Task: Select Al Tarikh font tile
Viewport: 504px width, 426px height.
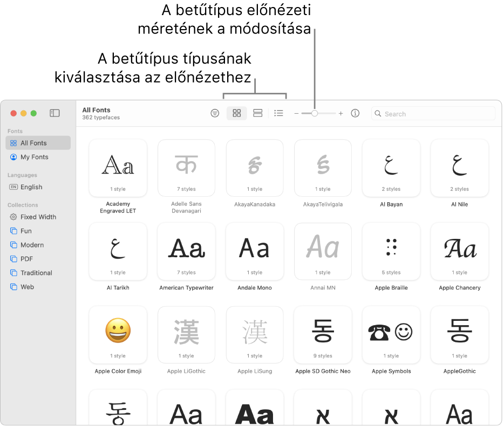Action: click(118, 251)
